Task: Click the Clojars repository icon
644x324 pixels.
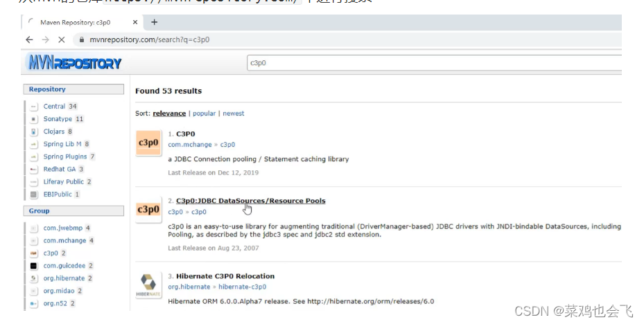Action: (x=34, y=132)
